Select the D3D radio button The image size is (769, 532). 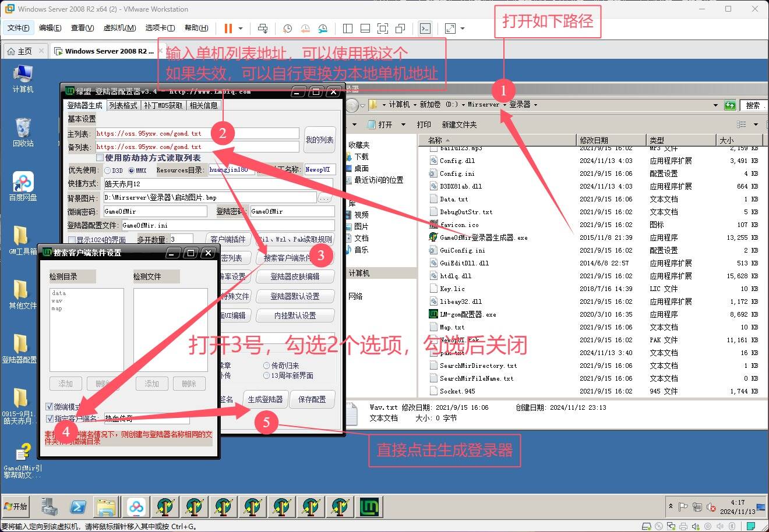(108, 171)
